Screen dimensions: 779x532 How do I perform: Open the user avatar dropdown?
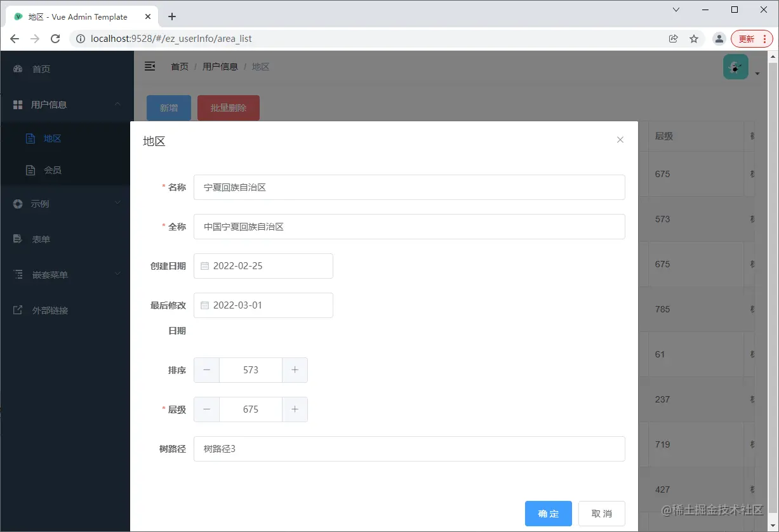(x=741, y=67)
